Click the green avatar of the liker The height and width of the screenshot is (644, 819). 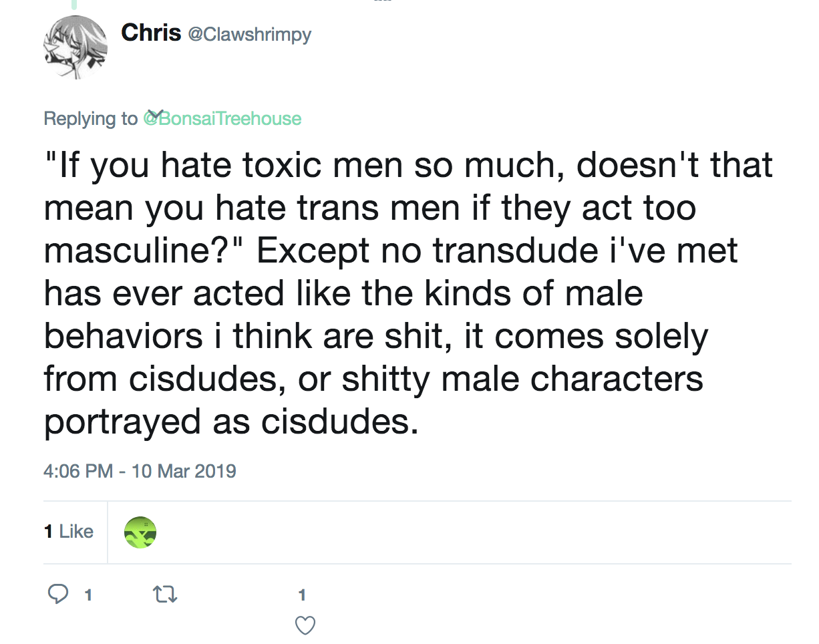click(x=140, y=532)
